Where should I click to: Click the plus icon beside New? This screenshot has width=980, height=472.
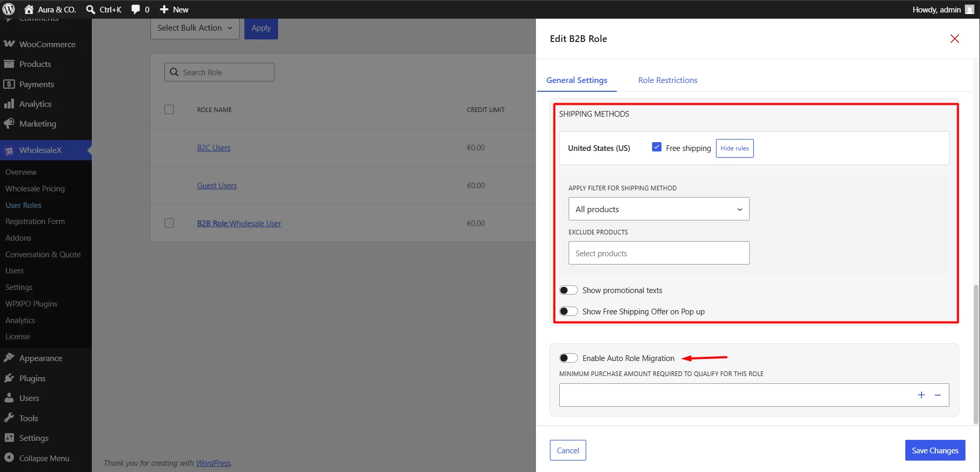[164, 9]
